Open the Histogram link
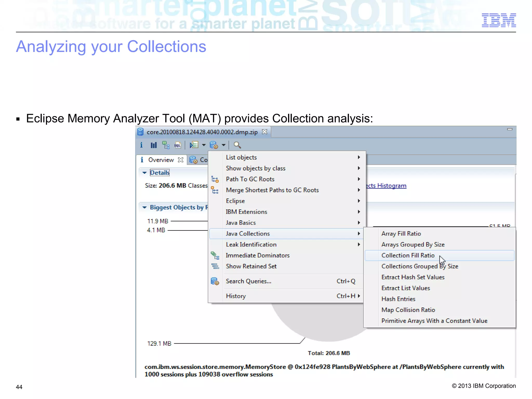Screen dimensions: 532x399 pos(386,185)
